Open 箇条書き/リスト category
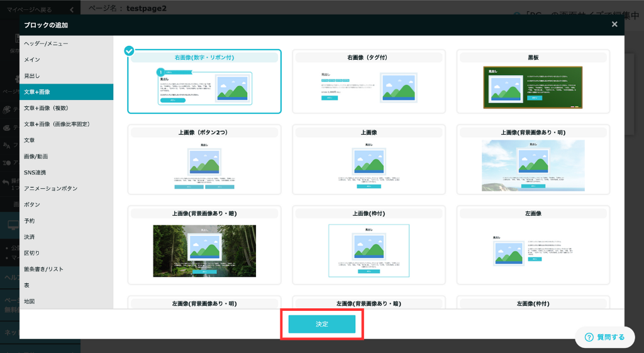This screenshot has height=353, width=644. 44,269
